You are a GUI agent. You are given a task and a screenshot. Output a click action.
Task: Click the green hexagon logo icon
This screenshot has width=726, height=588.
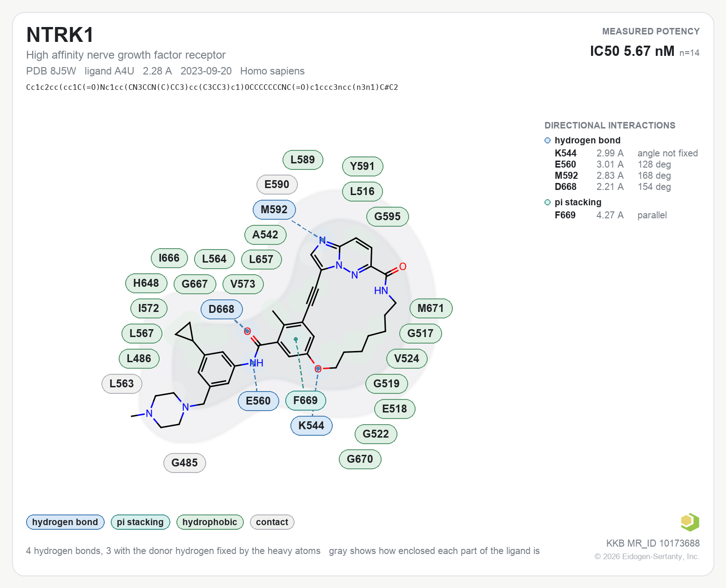690,522
